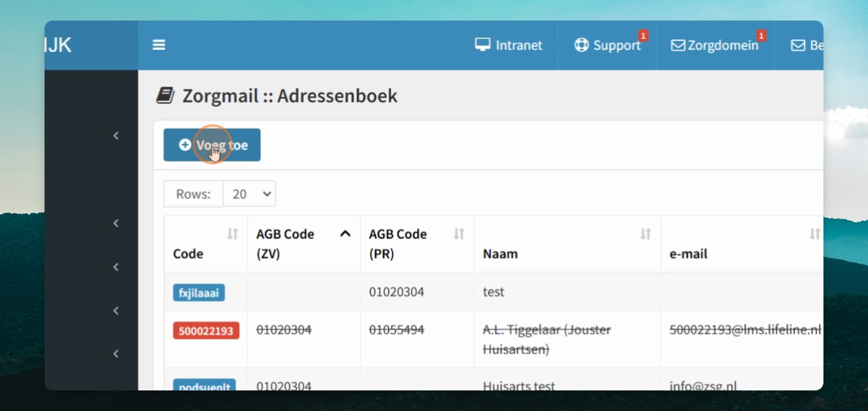Screen dimensions: 868x411
Task: Open the Rows count dropdown
Action: pos(249,194)
